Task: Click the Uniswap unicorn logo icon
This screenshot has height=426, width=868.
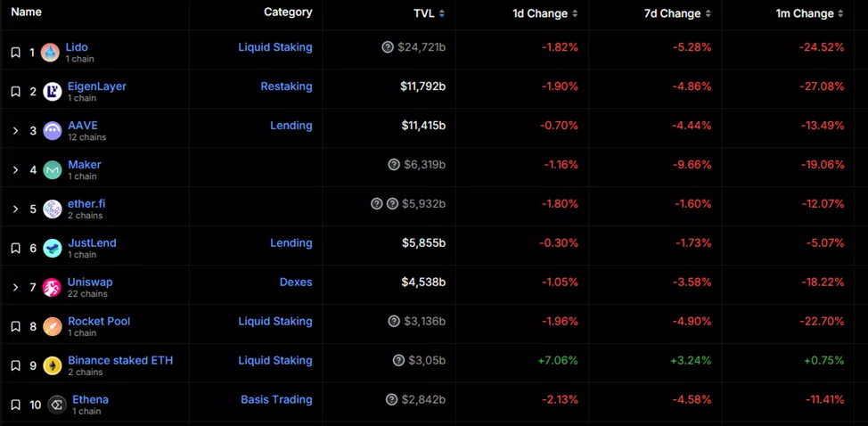Action: coord(52,288)
